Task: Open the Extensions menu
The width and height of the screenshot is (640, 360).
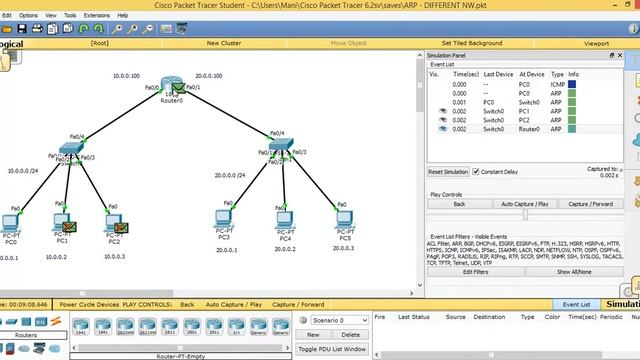Action: pyautogui.click(x=97, y=16)
